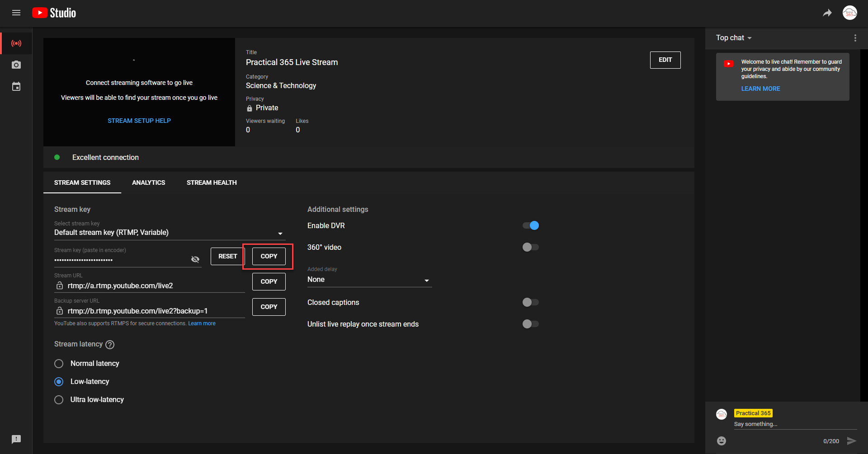Image resolution: width=868 pixels, height=454 pixels.
Task: Click the EDIT button for stream details
Action: [x=665, y=60]
